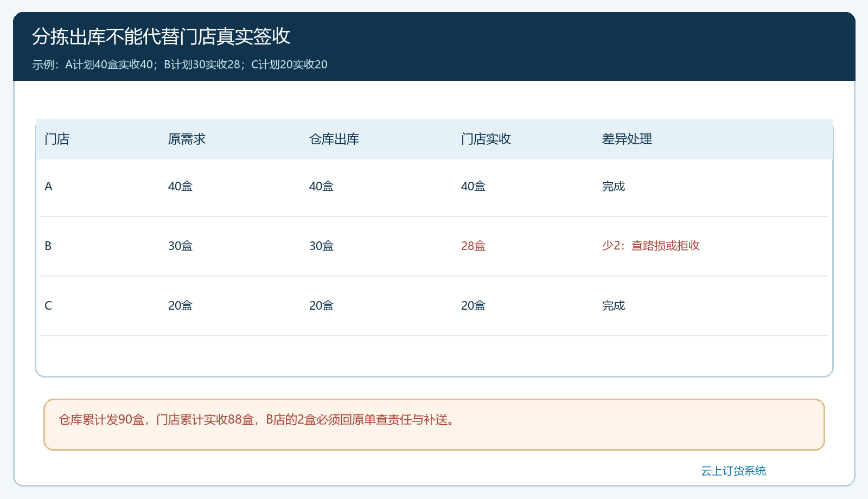The width and height of the screenshot is (868, 499).
Task: Open the 云上订货系统 link
Action: 733,471
